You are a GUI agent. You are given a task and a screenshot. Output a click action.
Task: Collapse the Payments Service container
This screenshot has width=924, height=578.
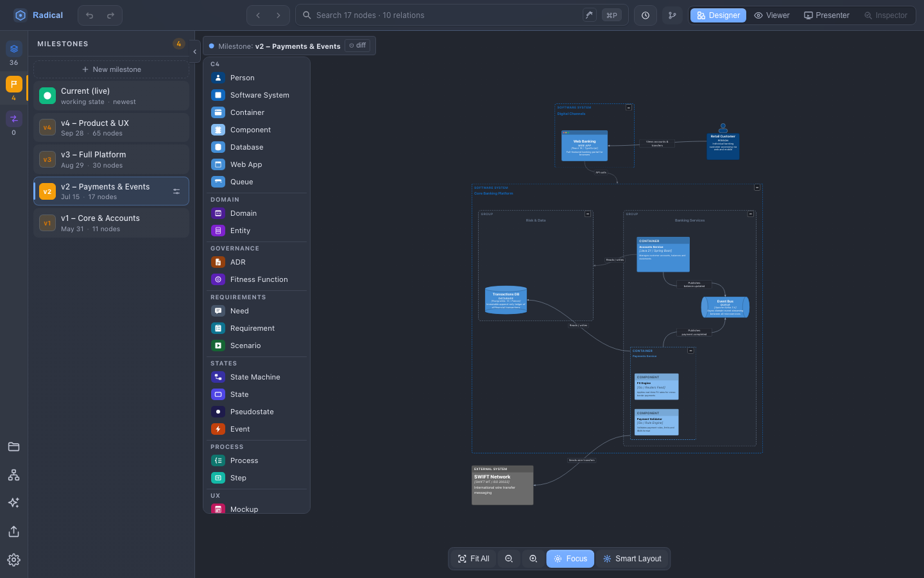coord(690,351)
